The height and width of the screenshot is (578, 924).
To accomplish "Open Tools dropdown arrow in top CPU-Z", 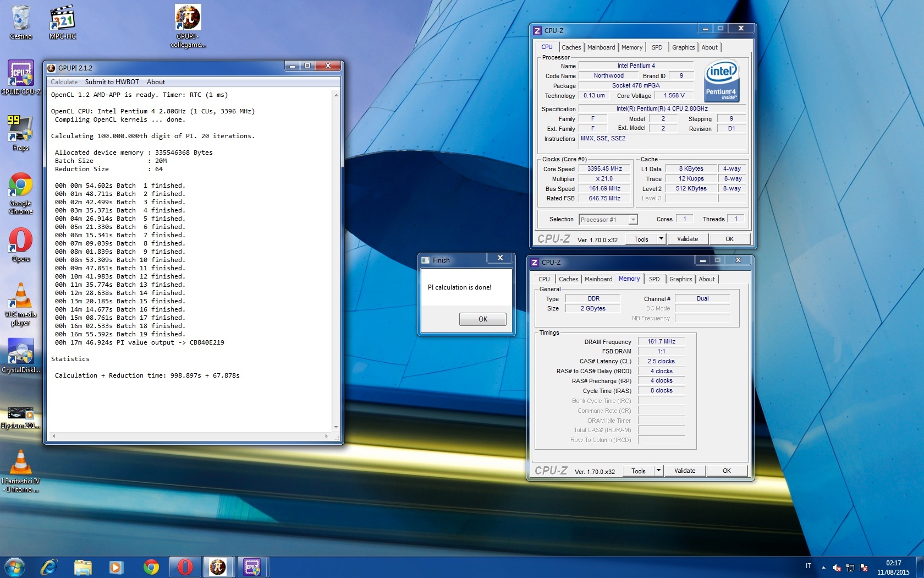I will (661, 239).
